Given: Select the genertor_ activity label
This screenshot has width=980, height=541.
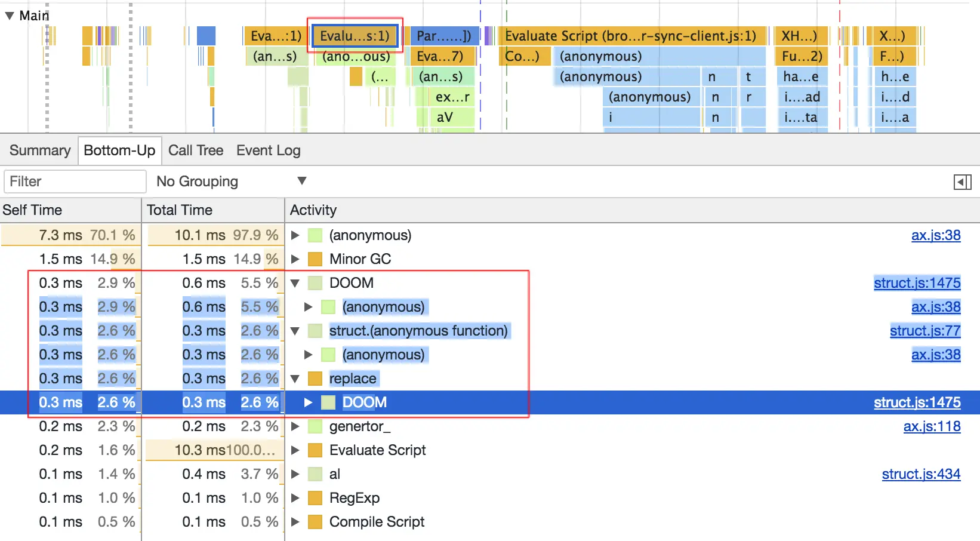Looking at the screenshot, I should 360,426.
